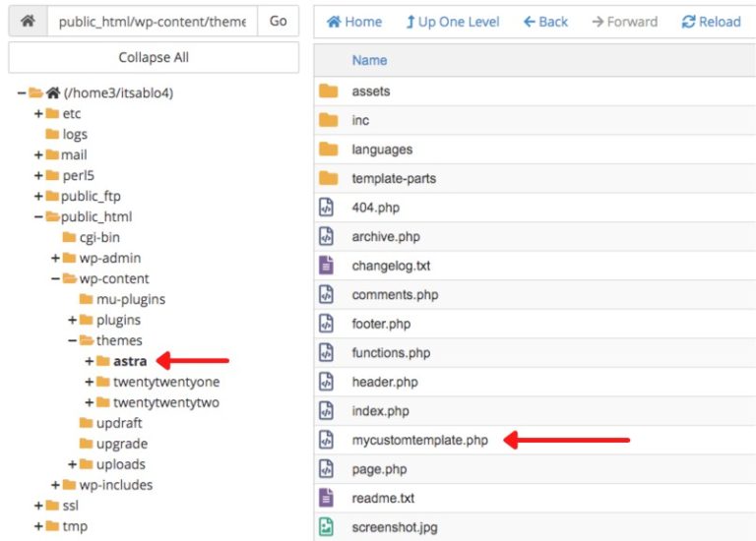756x541 pixels.
Task: Go to Home in the toolbar
Action: [353, 22]
